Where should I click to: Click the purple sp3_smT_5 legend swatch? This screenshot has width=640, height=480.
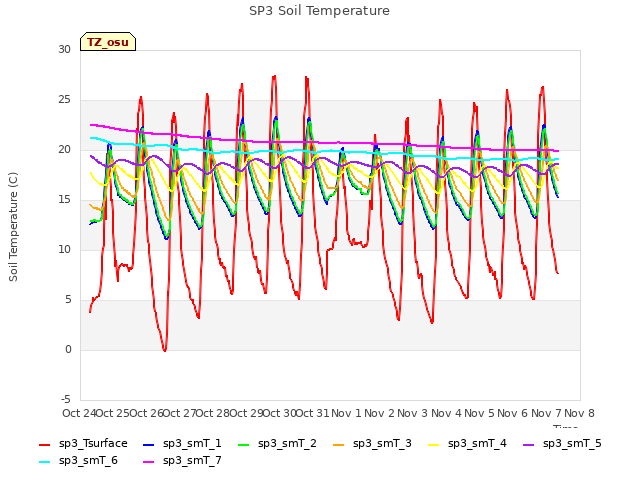(x=529, y=444)
